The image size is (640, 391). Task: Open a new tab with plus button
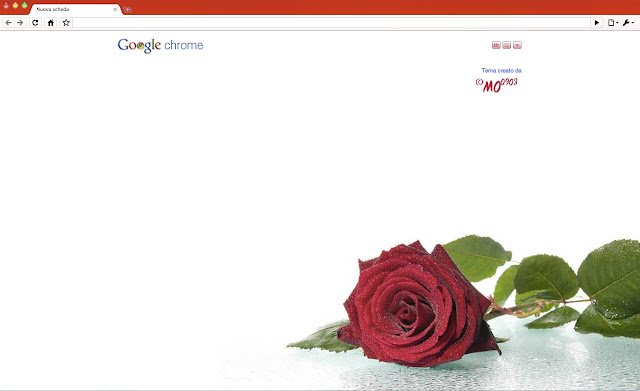point(128,9)
